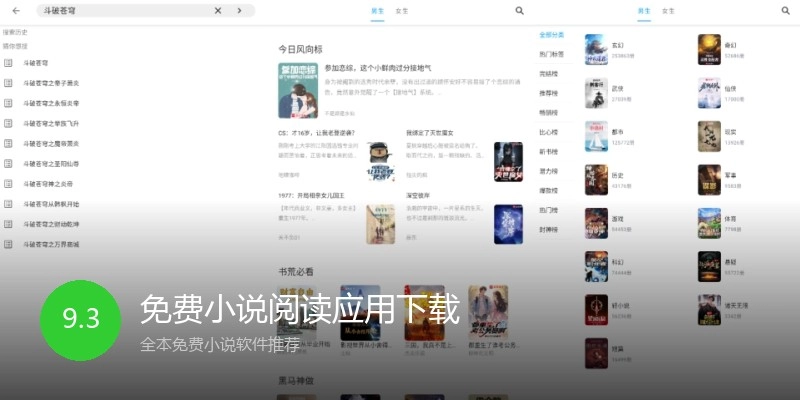
Task: Click the book icon beside the 斗破苍穹 suggestion
Action: (x=9, y=62)
